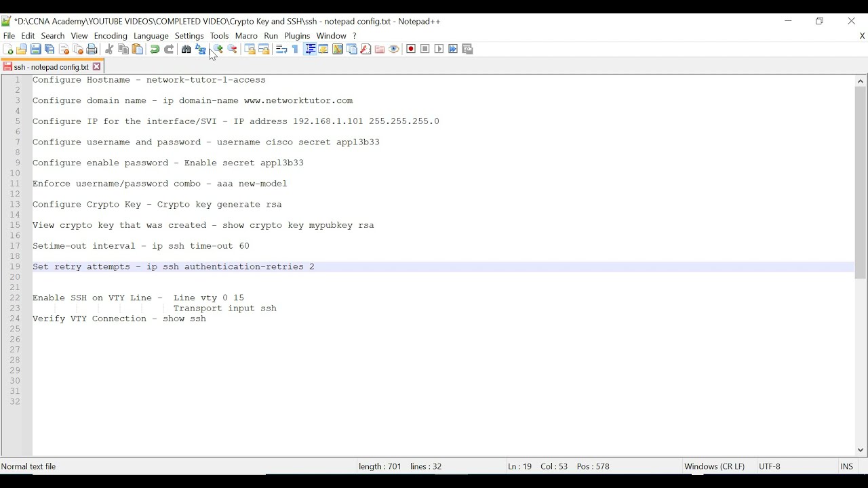The image size is (868, 488).
Task: Open Find with binoculars icon
Action: (x=186, y=49)
